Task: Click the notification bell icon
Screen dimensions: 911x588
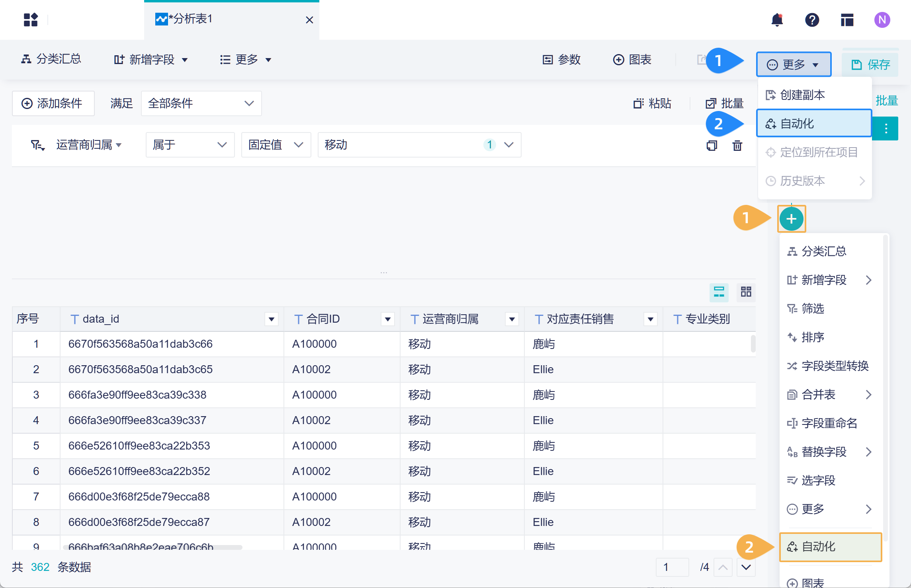Action: [777, 20]
